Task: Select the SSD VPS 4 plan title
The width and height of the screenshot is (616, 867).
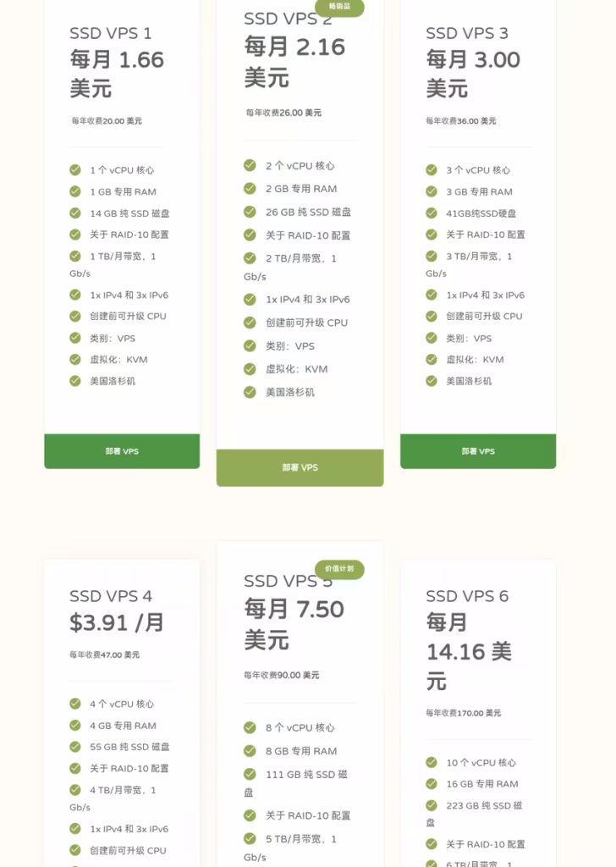Action: tap(111, 596)
